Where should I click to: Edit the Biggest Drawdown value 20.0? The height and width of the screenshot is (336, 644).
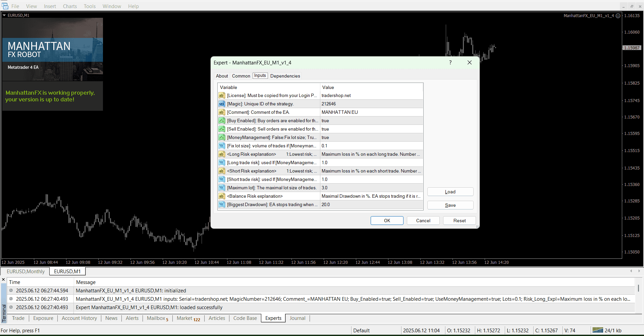372,204
